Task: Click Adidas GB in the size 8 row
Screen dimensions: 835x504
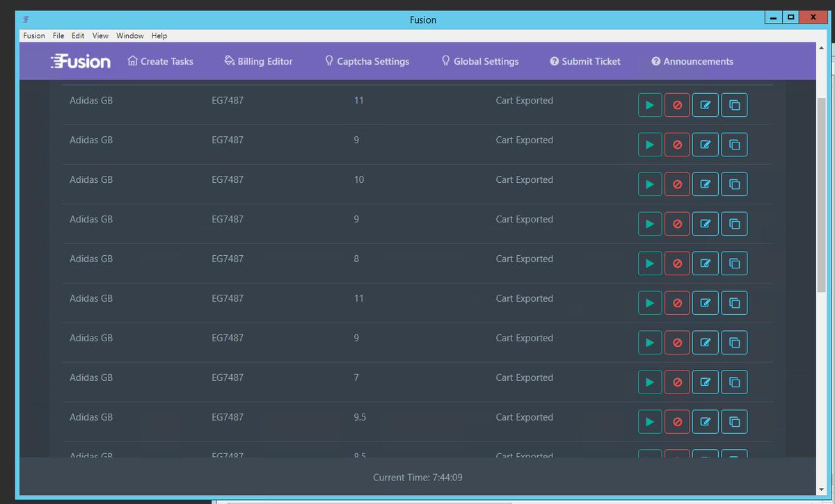Action: point(91,259)
